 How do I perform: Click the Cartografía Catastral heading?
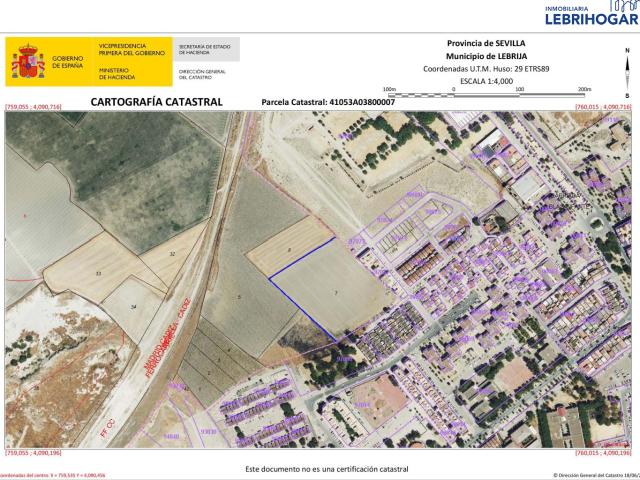(156, 102)
